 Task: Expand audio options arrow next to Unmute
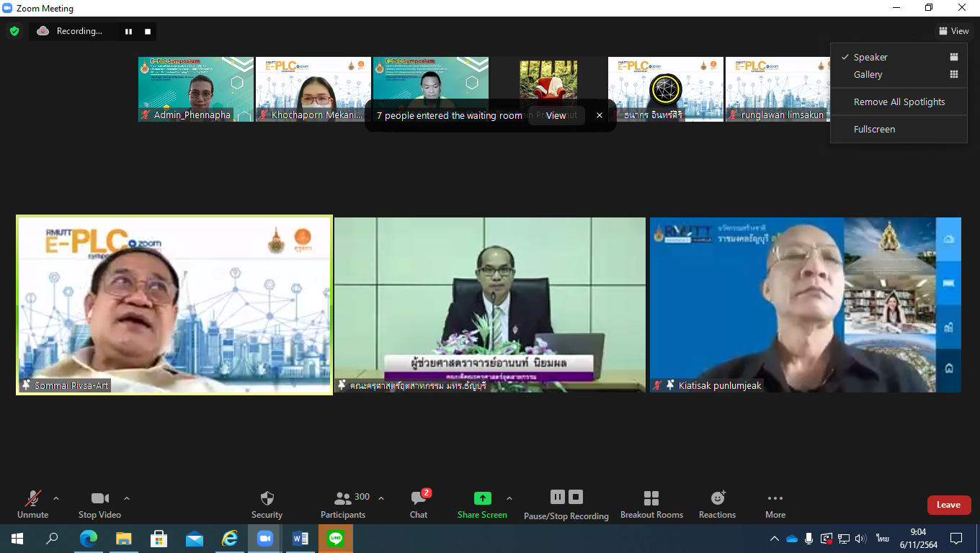coord(56,498)
